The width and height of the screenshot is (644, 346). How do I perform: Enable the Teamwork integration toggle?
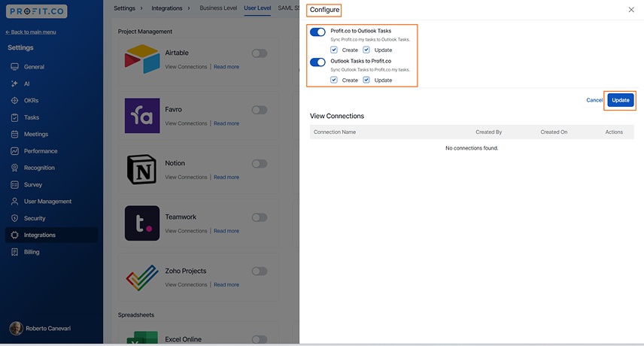point(260,217)
